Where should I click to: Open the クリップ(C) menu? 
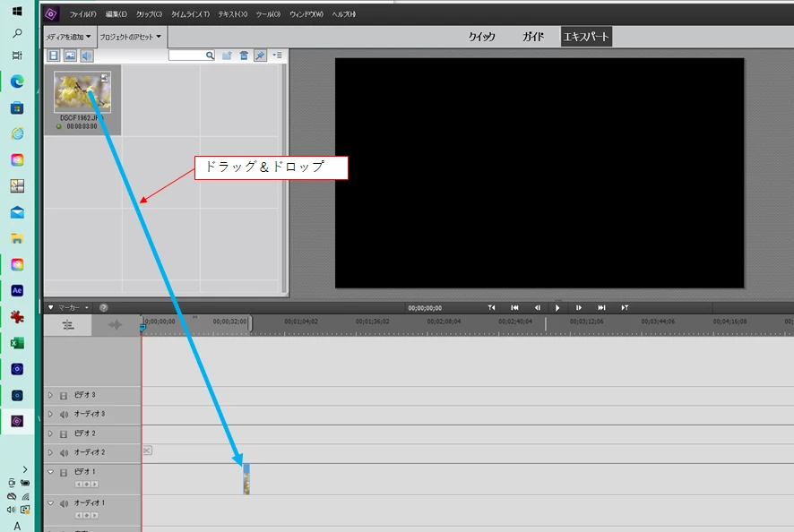pyautogui.click(x=150, y=14)
